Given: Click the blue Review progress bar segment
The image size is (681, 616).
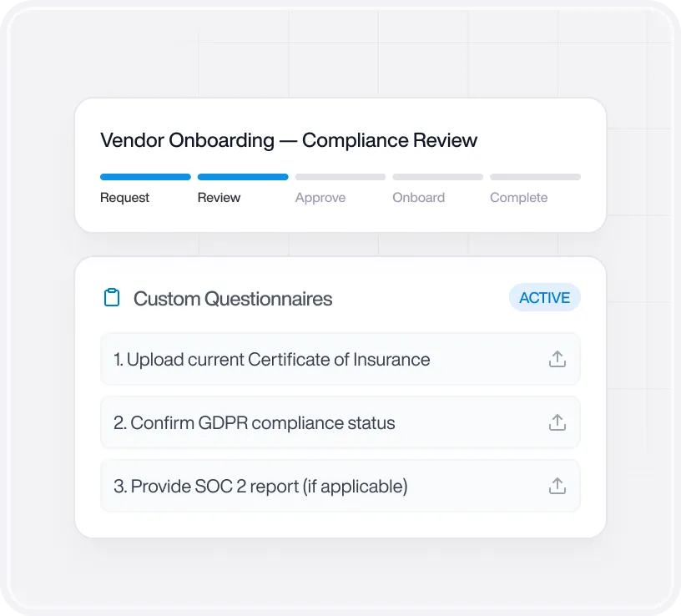Looking at the screenshot, I should coord(243,177).
